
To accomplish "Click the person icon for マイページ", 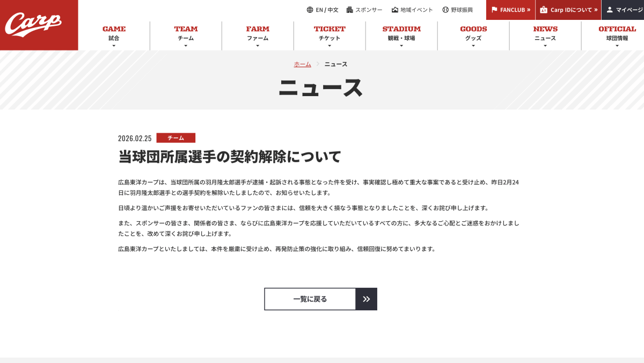I will 610,10.
